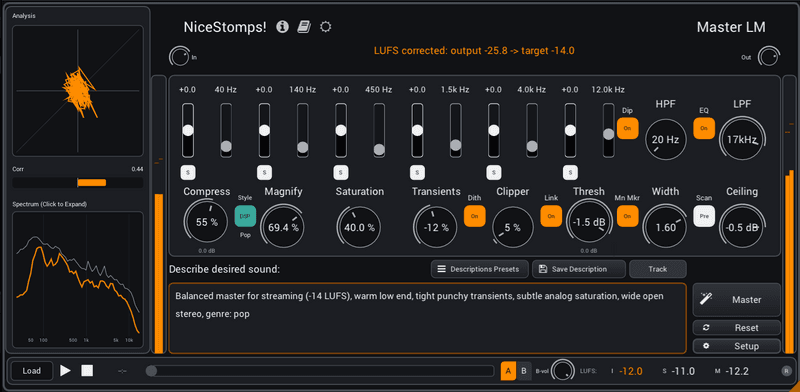
Task: Switch the Scan Pre button
Action: click(704, 216)
